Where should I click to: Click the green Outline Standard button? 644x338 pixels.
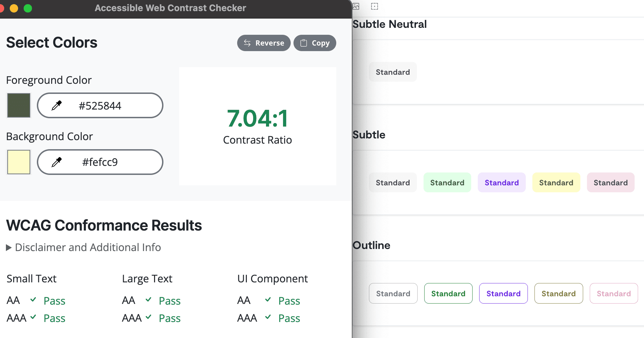[448, 293]
